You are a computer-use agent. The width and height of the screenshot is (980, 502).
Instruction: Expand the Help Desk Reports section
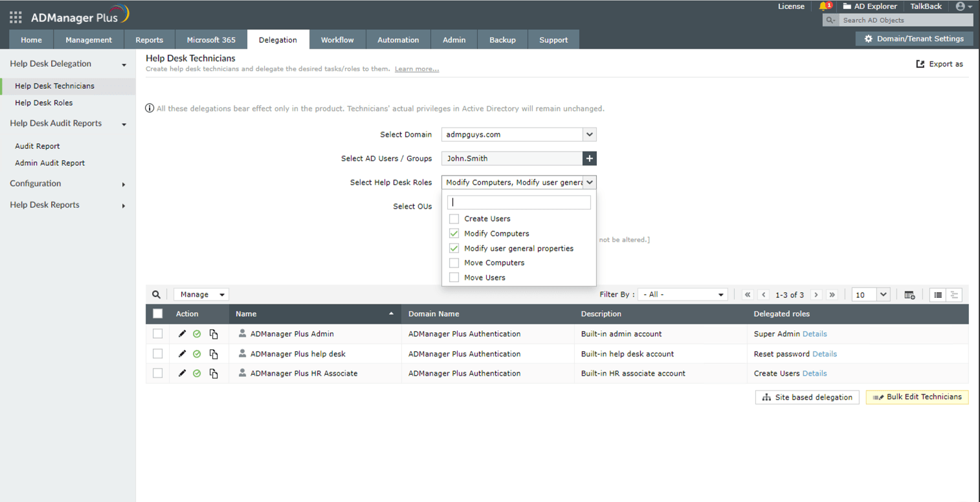coord(124,206)
